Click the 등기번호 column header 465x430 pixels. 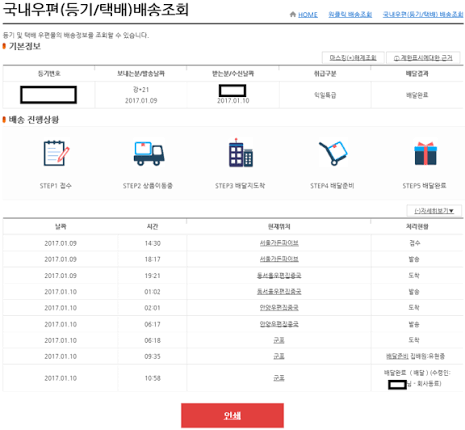click(x=49, y=73)
